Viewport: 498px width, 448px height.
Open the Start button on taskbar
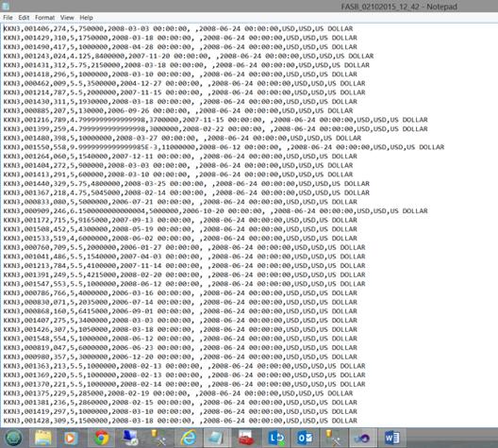pos(13,438)
